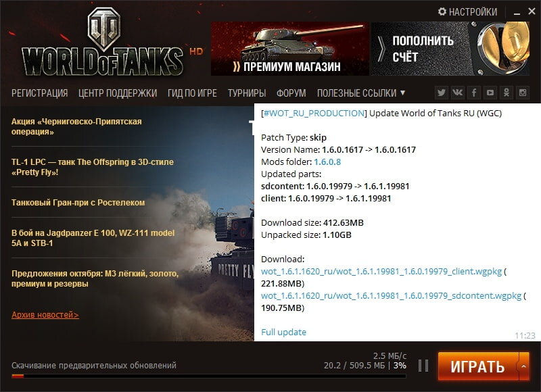The image size is (541, 392).
Task: Open the ПРЕМИУМ МАГАЗИН banner
Action: (x=290, y=49)
